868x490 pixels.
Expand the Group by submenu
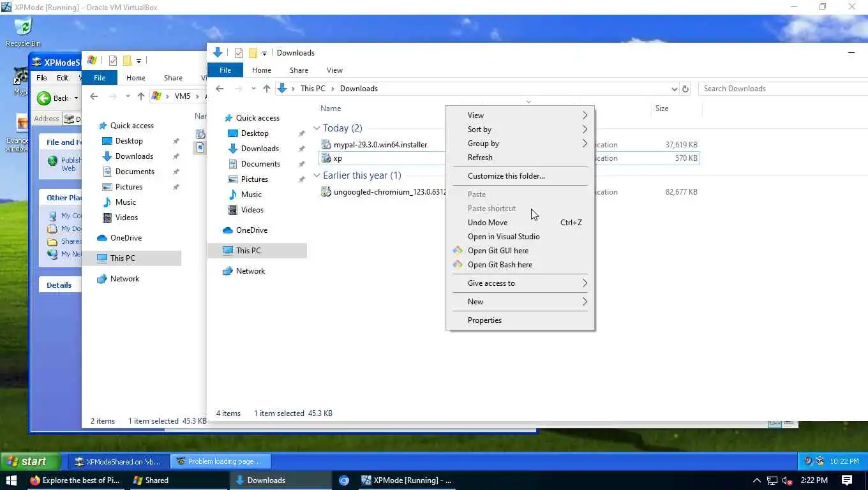pyautogui.click(x=520, y=144)
